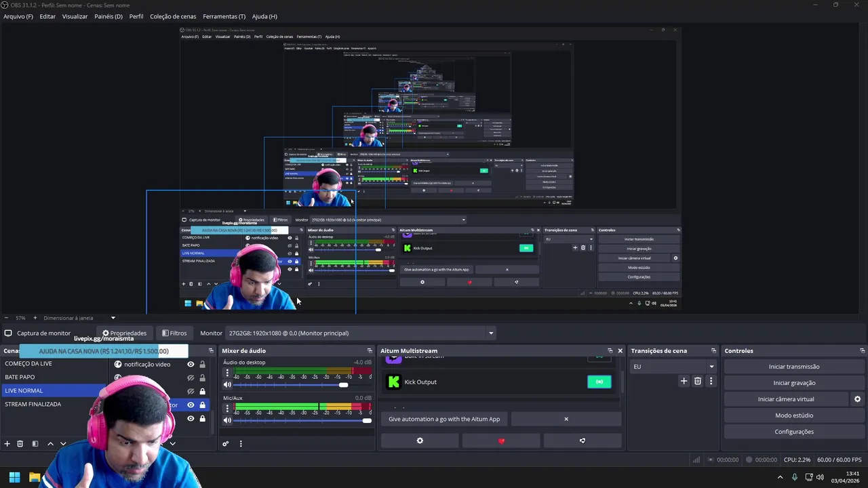Expand the Dimensionar à janela dropdown
This screenshot has height=488, width=868.
pyautogui.click(x=113, y=318)
